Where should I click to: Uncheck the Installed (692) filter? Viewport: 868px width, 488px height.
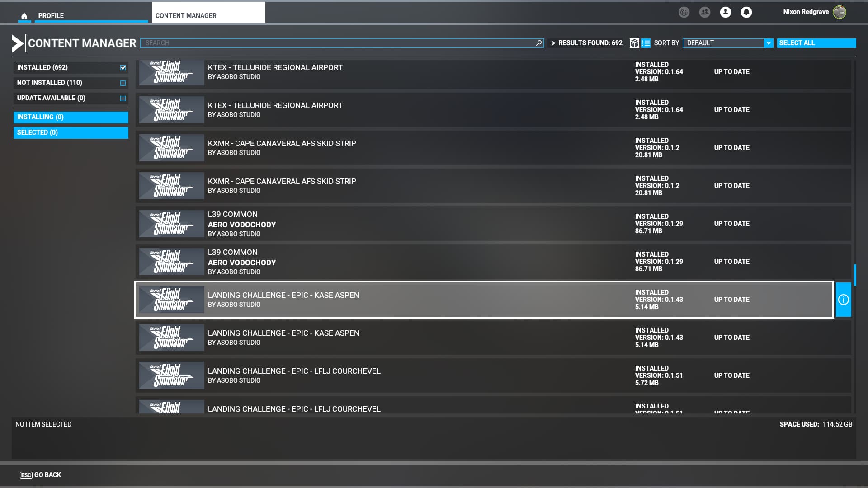pos(123,68)
